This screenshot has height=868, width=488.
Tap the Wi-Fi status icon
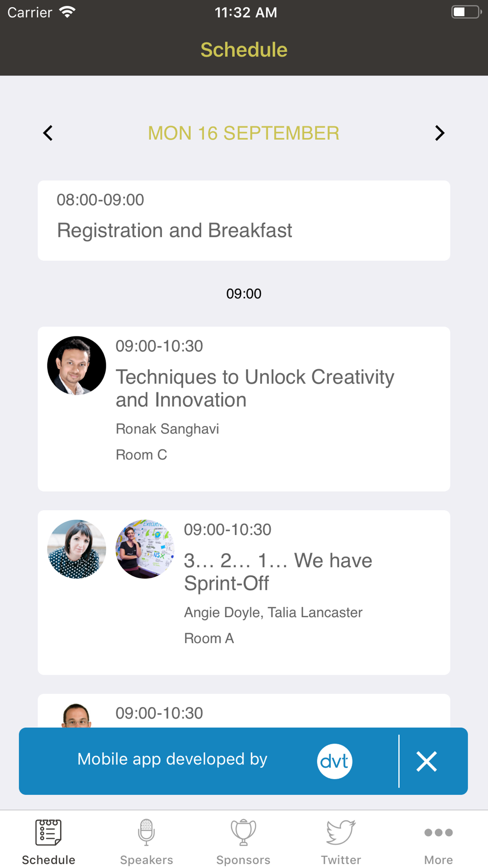tap(67, 12)
